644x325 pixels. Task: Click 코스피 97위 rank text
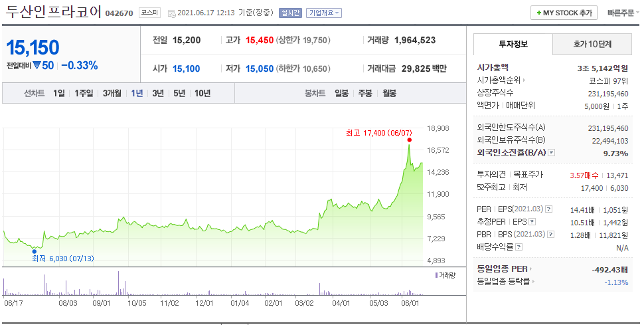pyautogui.click(x=609, y=80)
